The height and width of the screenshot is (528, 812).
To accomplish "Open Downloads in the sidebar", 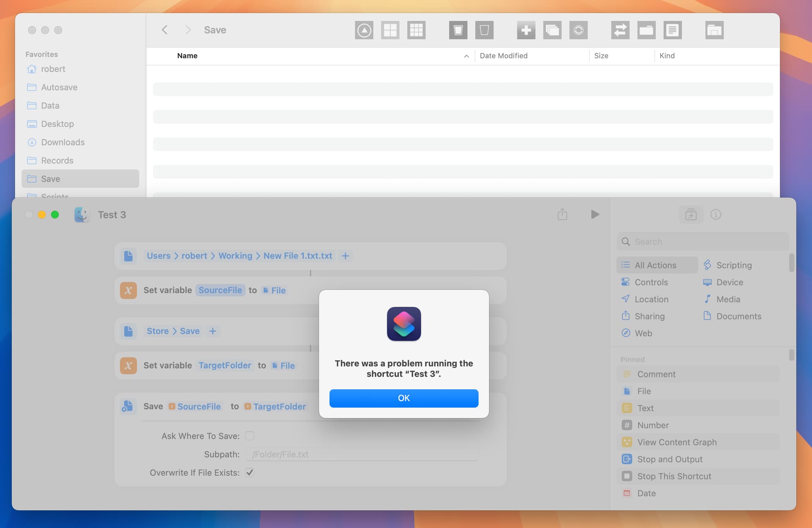I will point(63,142).
